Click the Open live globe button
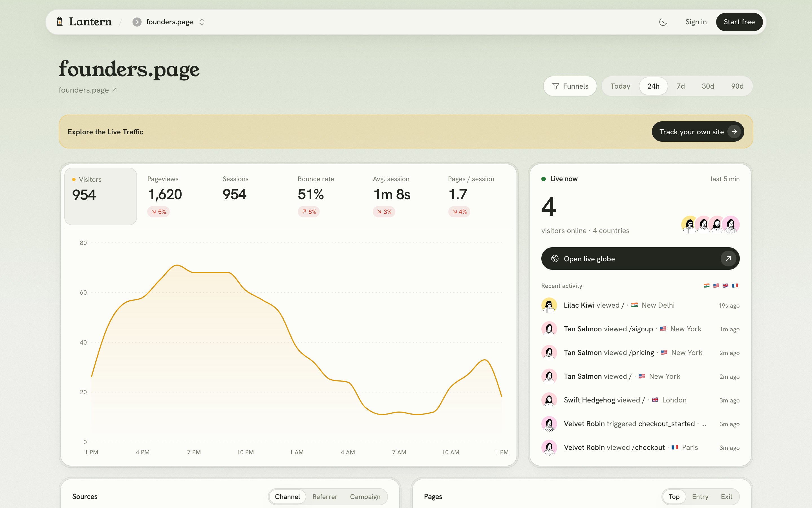 pyautogui.click(x=640, y=258)
